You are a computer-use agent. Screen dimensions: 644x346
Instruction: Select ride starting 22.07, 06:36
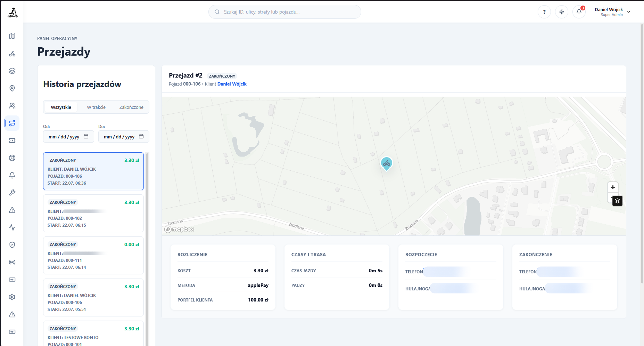coord(93,171)
